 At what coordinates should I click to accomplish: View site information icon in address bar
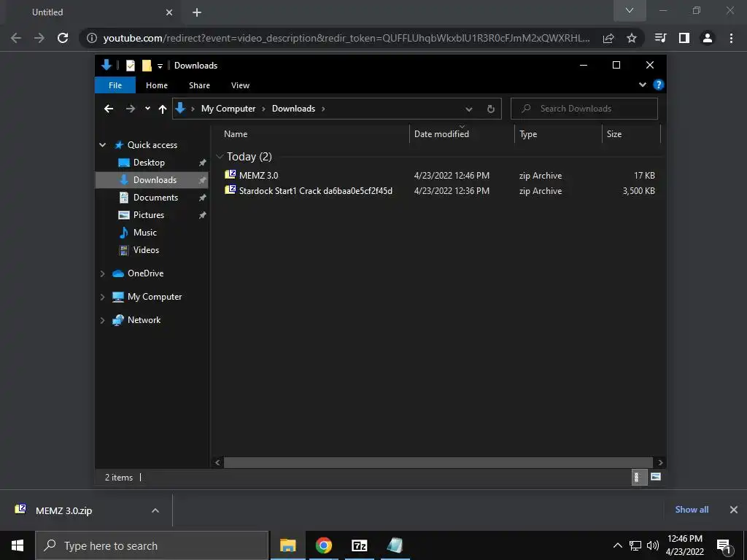coord(92,38)
